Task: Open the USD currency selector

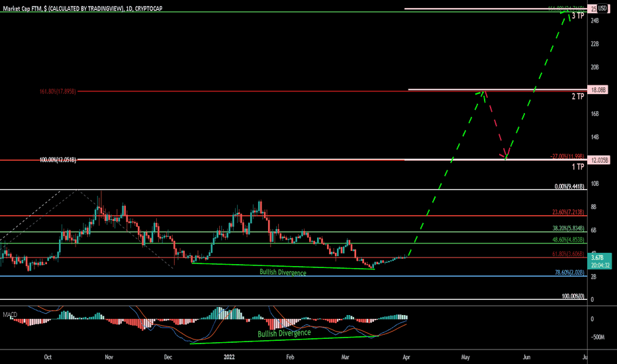Action: pos(602,8)
